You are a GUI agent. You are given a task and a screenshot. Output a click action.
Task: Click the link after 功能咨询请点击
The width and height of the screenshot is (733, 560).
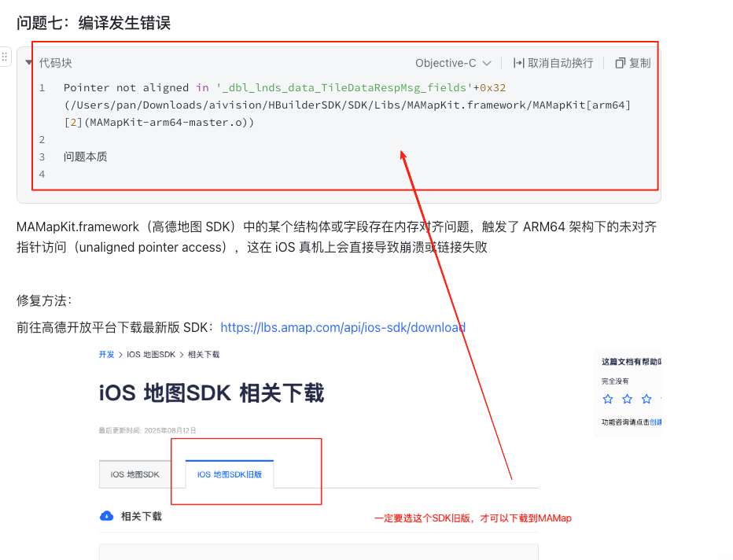(656, 422)
